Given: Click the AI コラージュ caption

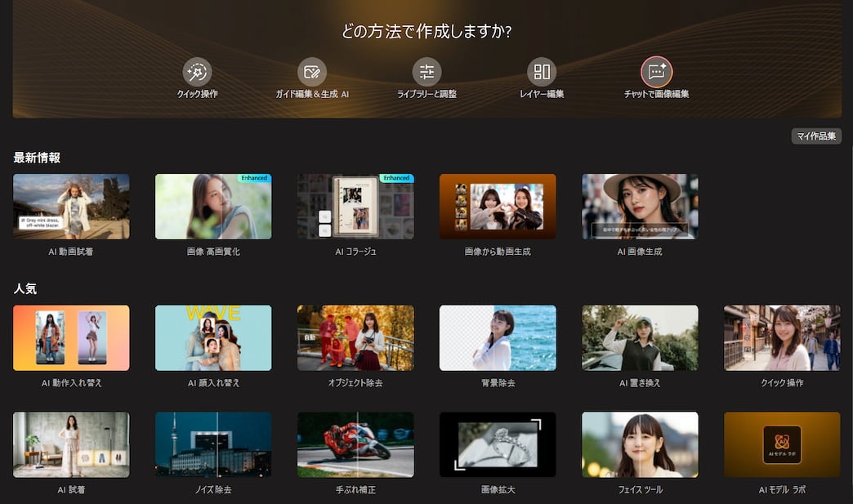Looking at the screenshot, I should [x=355, y=252].
